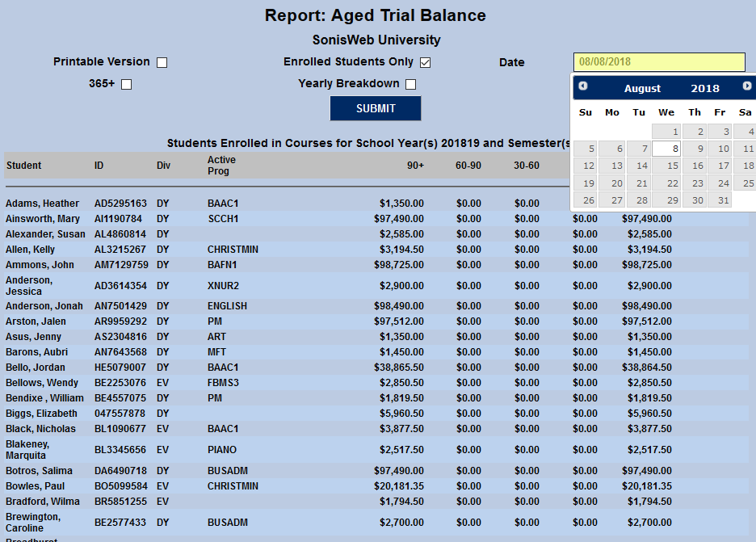Advance calendar to September using right arrow

(746, 87)
